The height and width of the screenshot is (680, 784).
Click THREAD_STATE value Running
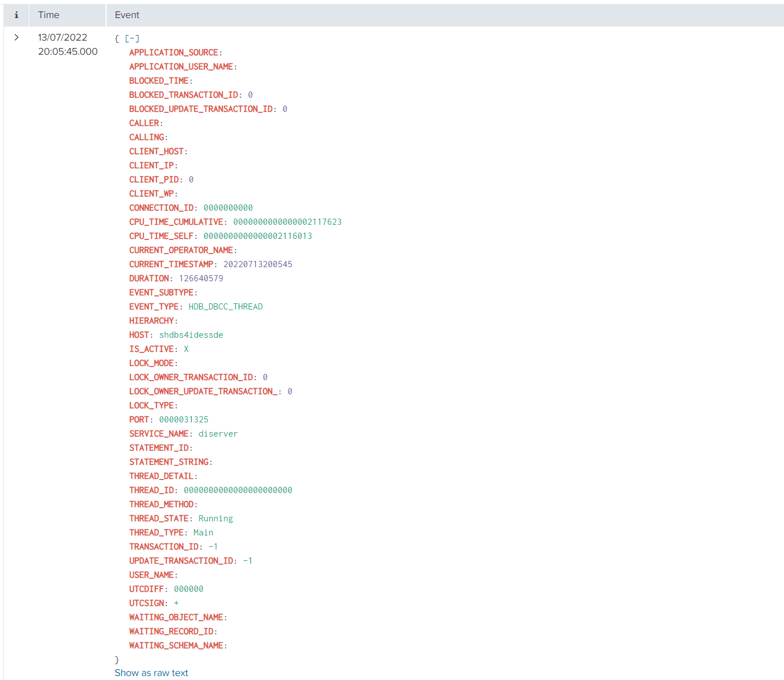pyautogui.click(x=216, y=518)
